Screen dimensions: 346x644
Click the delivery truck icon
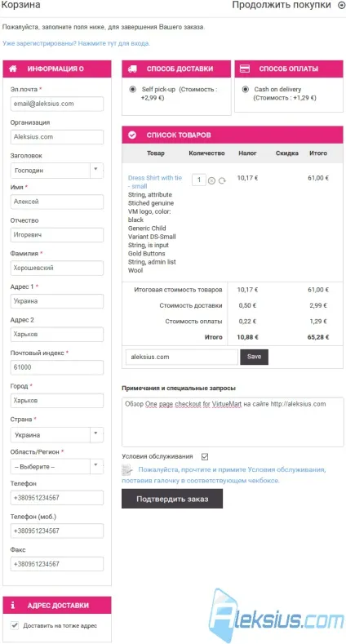pos(132,69)
